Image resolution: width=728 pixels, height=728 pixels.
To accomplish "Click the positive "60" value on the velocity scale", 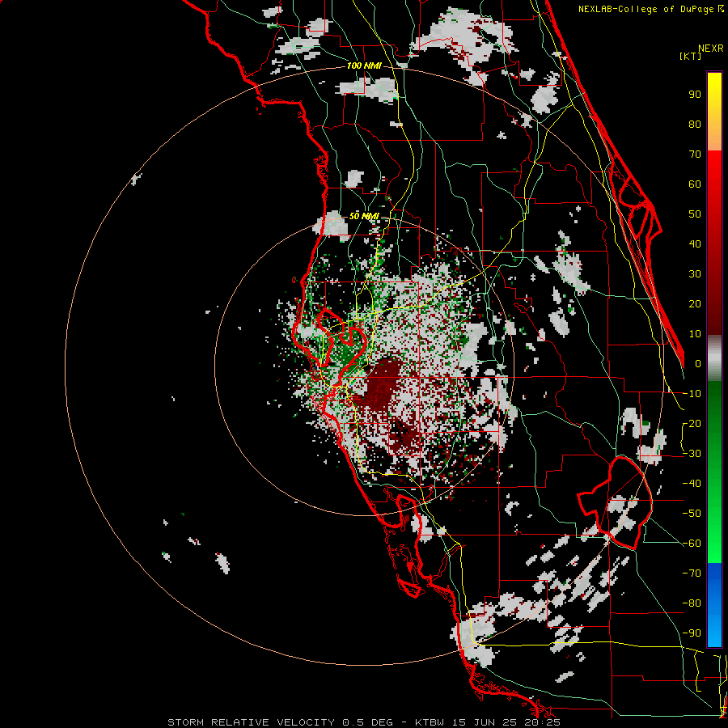I will (695, 184).
